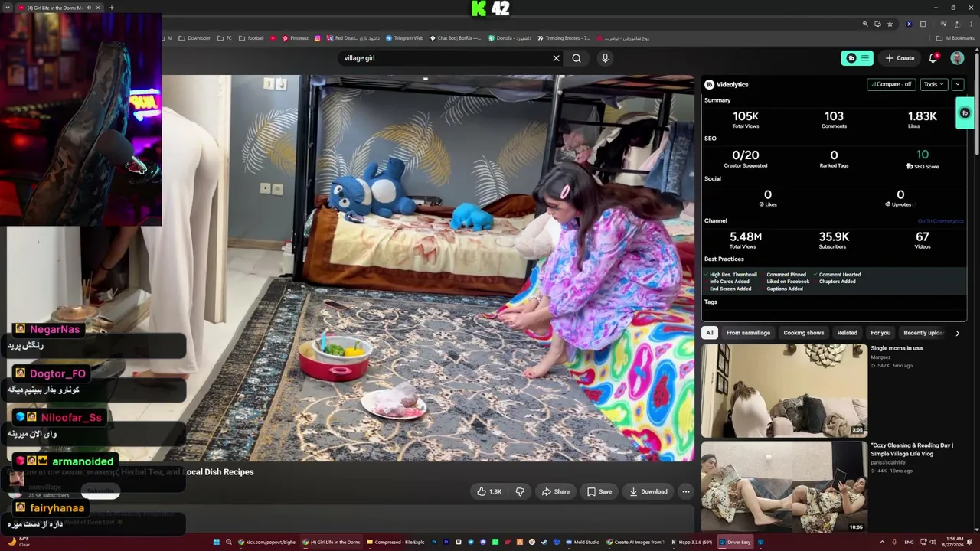Download the video
The width and height of the screenshot is (980, 551).
648,491
